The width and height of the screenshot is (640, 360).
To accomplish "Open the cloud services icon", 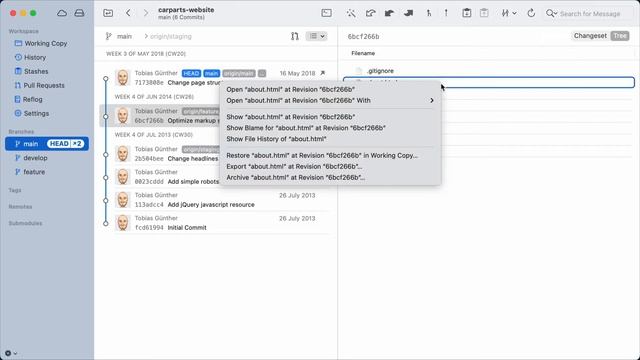I will click(62, 13).
